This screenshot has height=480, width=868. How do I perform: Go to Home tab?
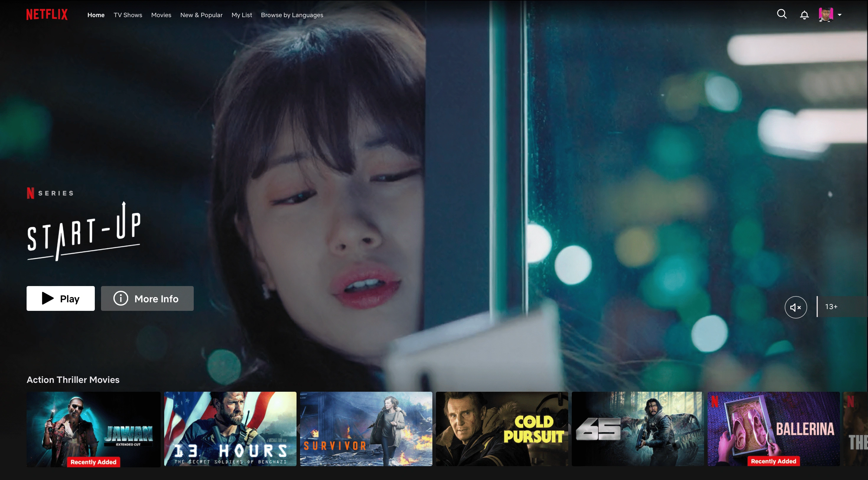[x=96, y=15]
